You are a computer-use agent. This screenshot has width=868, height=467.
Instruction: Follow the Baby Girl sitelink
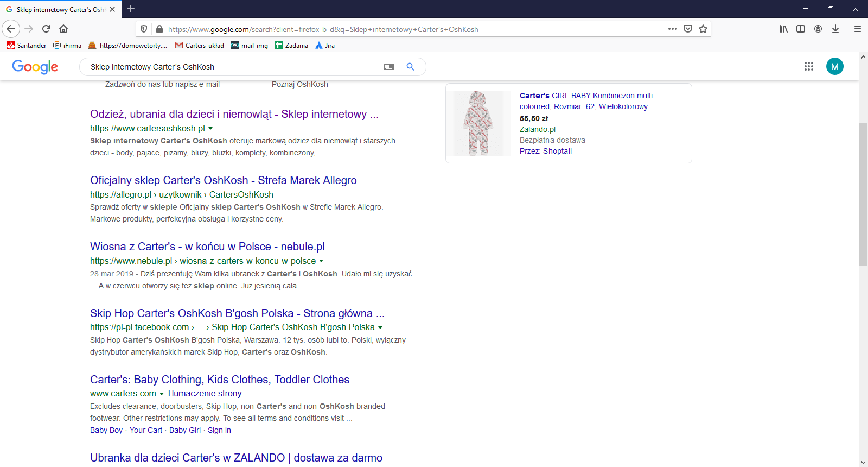tap(184, 430)
